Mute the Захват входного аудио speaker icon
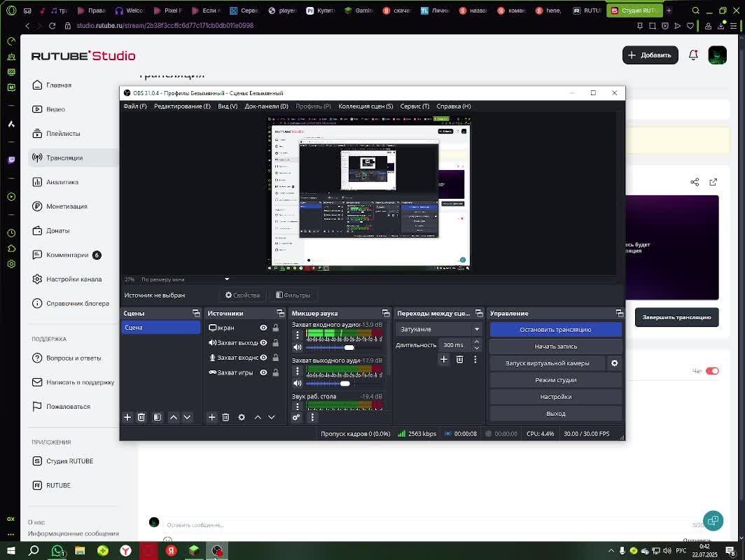The image size is (745, 560). [x=298, y=347]
